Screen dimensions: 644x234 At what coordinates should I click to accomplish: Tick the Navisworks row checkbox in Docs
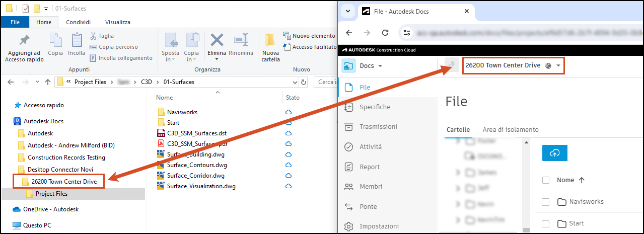click(545, 202)
